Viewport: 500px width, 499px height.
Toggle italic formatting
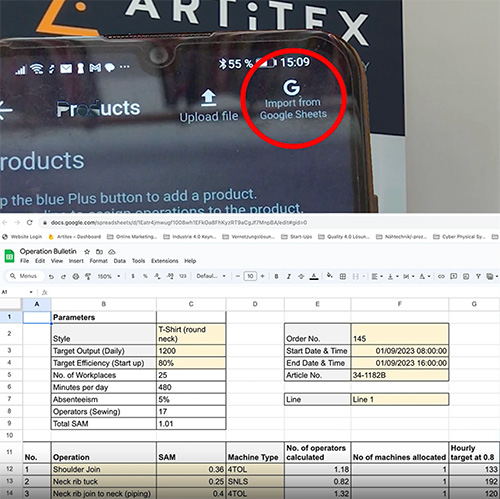(x=289, y=276)
